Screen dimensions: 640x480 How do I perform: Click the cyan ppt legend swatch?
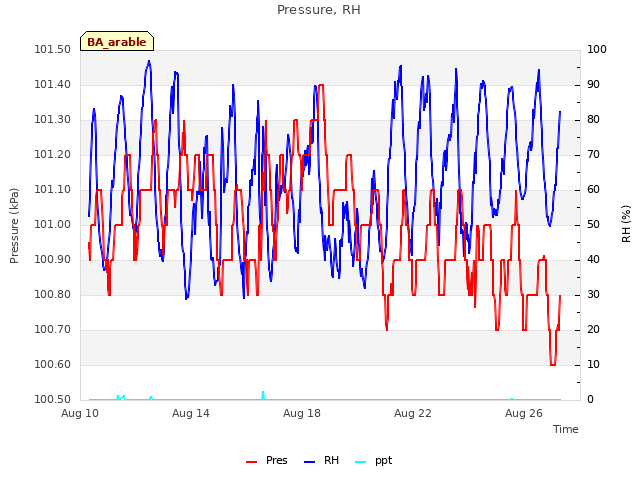click(x=361, y=462)
